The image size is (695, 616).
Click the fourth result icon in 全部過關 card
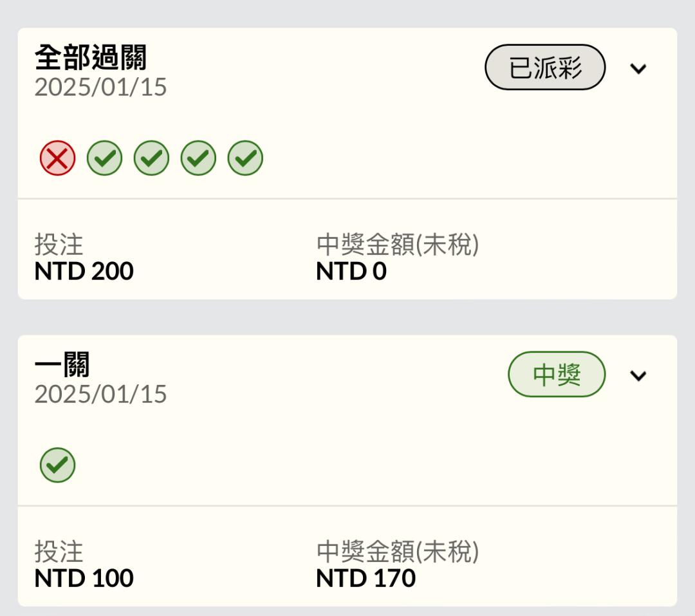click(x=199, y=158)
